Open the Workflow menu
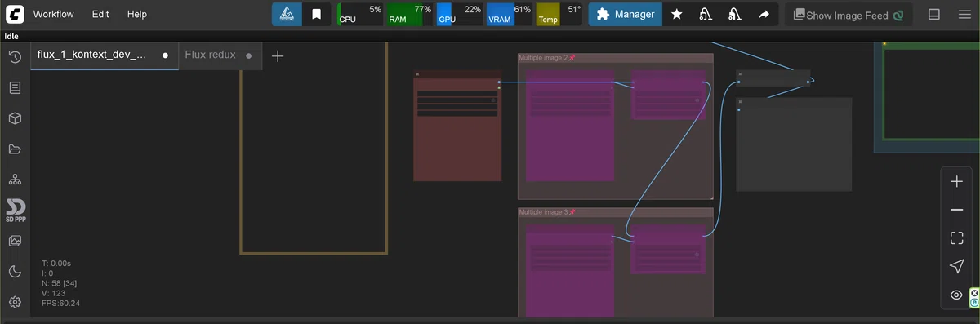The width and height of the screenshot is (980, 324). [54, 14]
